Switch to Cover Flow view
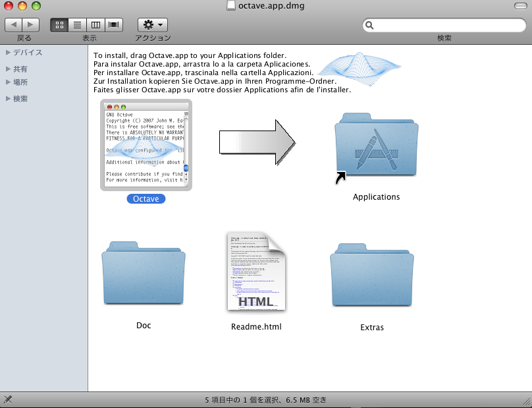 point(114,25)
